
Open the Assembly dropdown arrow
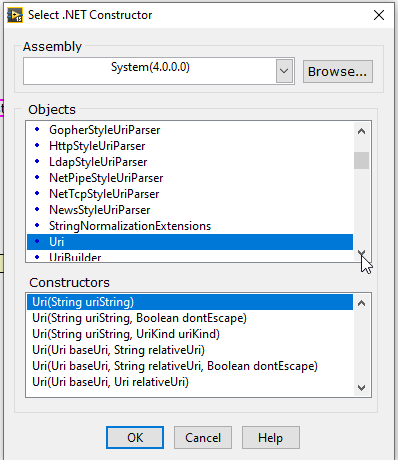284,71
